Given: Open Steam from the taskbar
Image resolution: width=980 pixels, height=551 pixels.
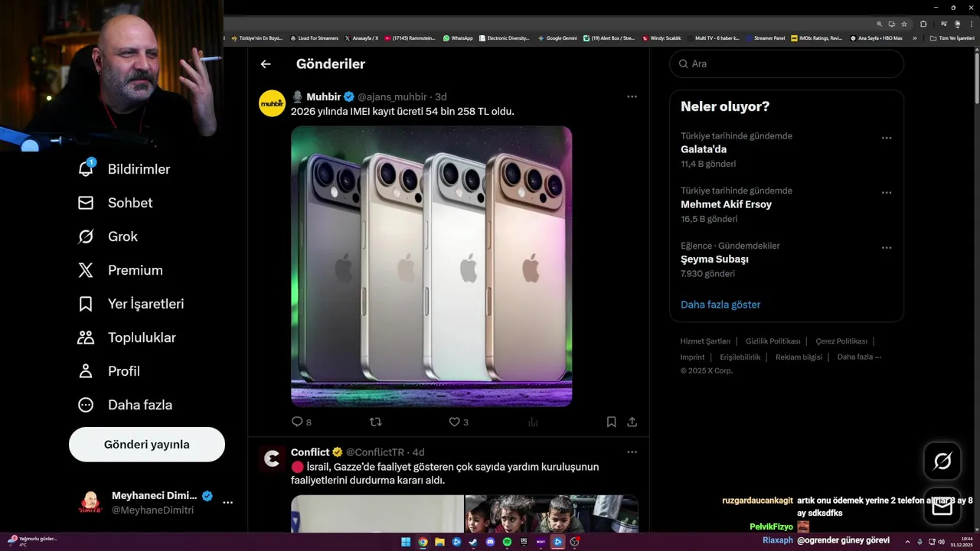Looking at the screenshot, I should 473,542.
